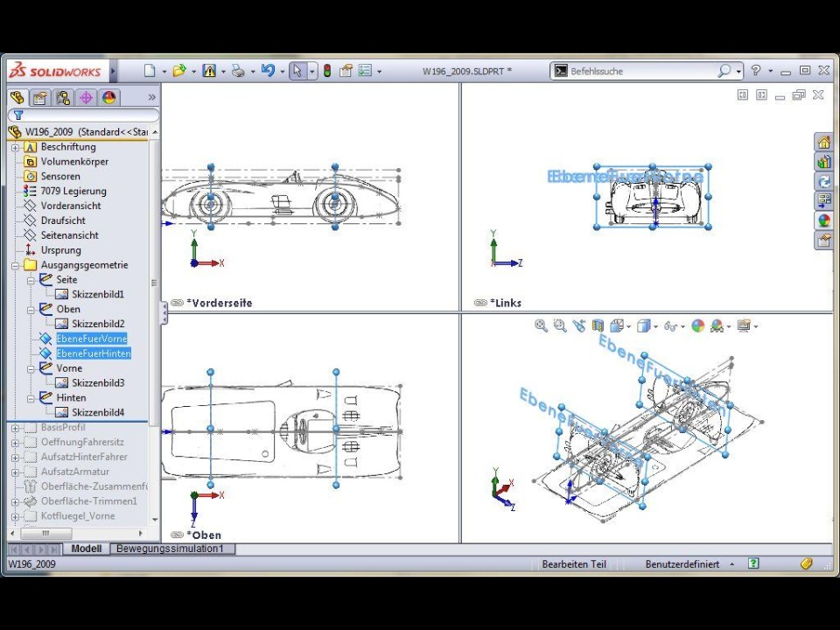Open the Select tool dropdown arrow
The width and height of the screenshot is (840, 630).
tap(311, 71)
